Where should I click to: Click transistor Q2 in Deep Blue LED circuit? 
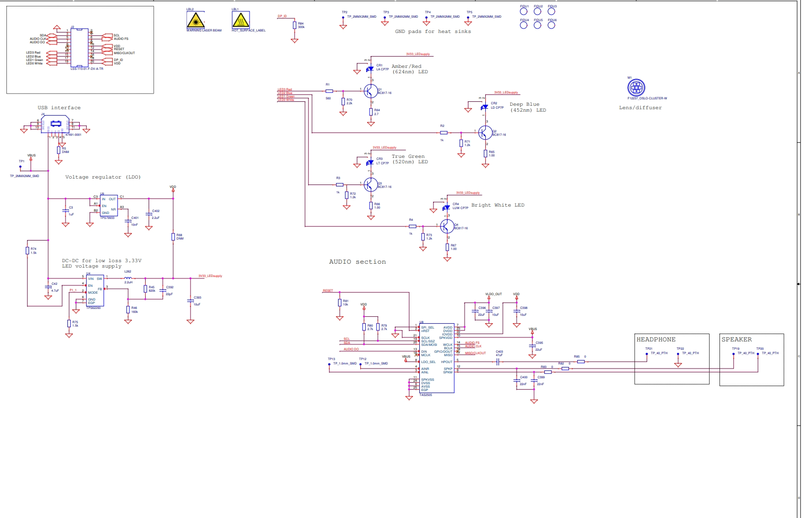[485, 133]
